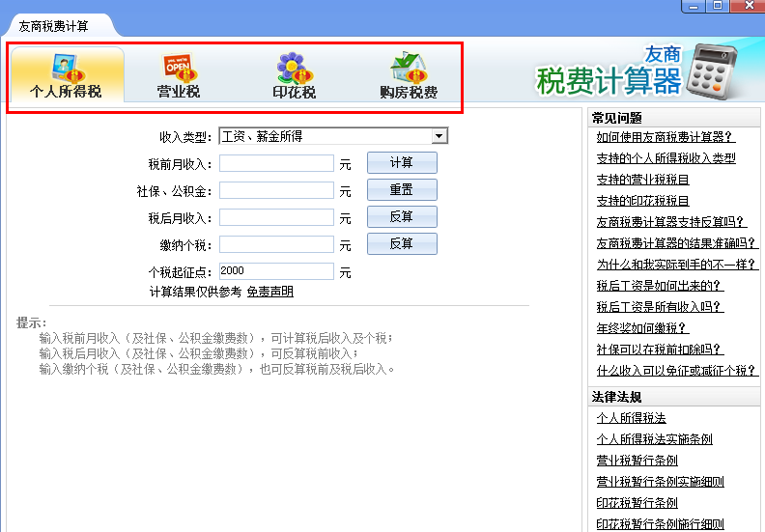765x532 pixels.
Task: Open 为什么和我实际到手的不一样？ link
Action: [x=677, y=265]
